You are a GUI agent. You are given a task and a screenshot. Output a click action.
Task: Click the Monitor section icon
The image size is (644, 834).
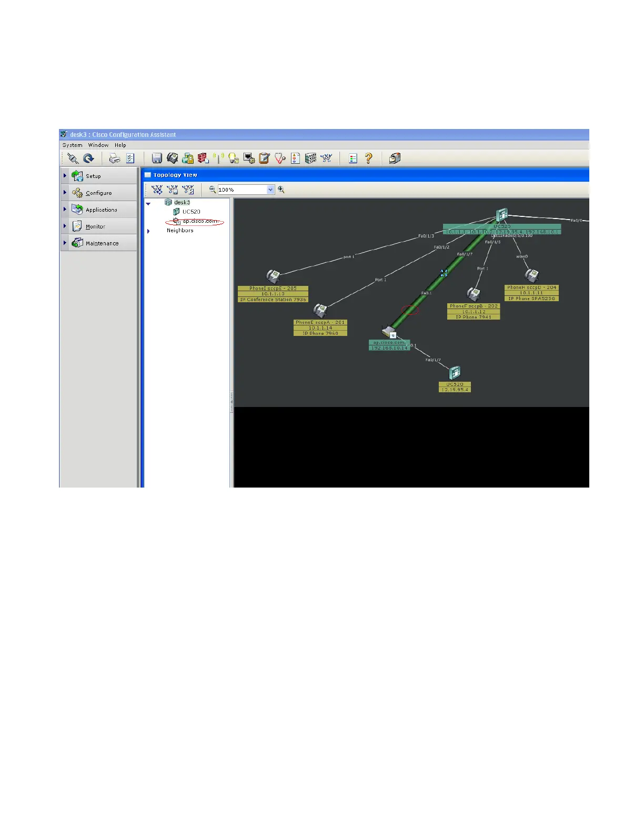point(77,226)
